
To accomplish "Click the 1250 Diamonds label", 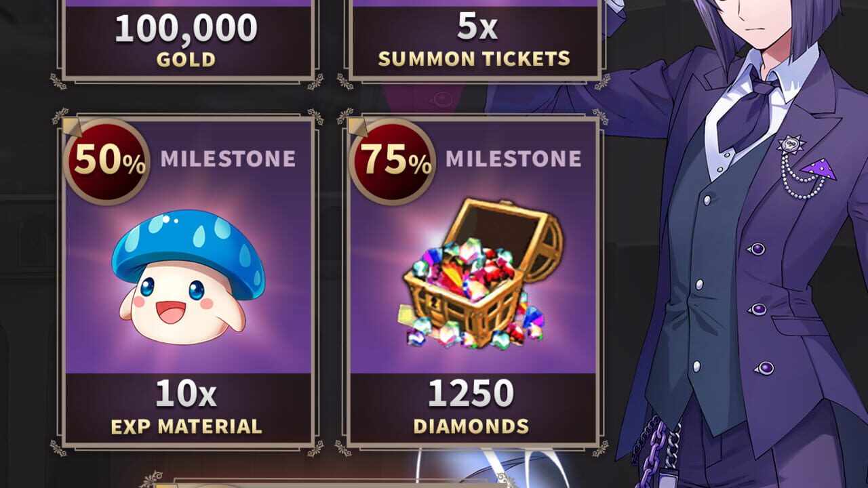I will pos(471,408).
